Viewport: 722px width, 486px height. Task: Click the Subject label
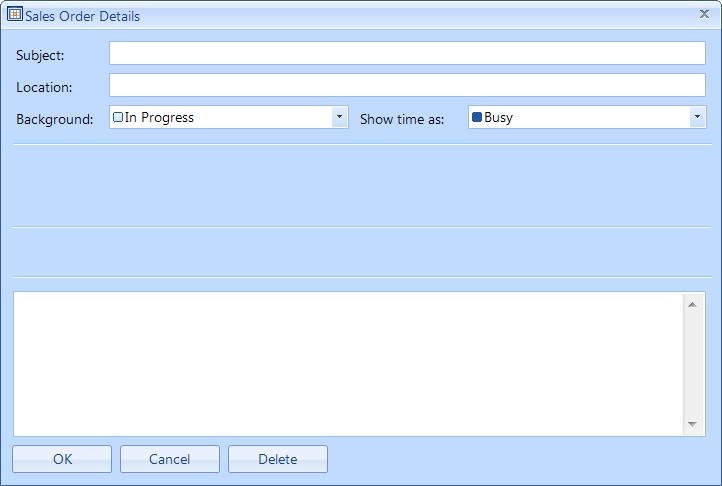[40, 55]
